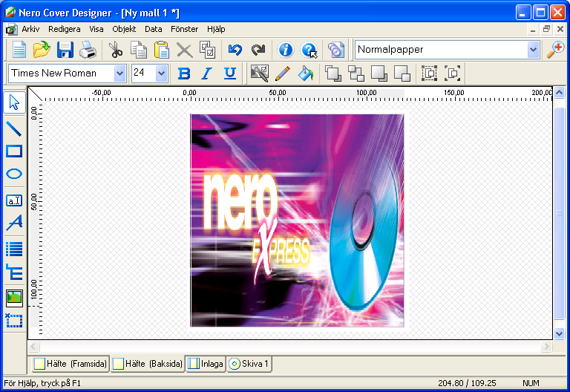Click the discs icon beside the paper selector

336,50
